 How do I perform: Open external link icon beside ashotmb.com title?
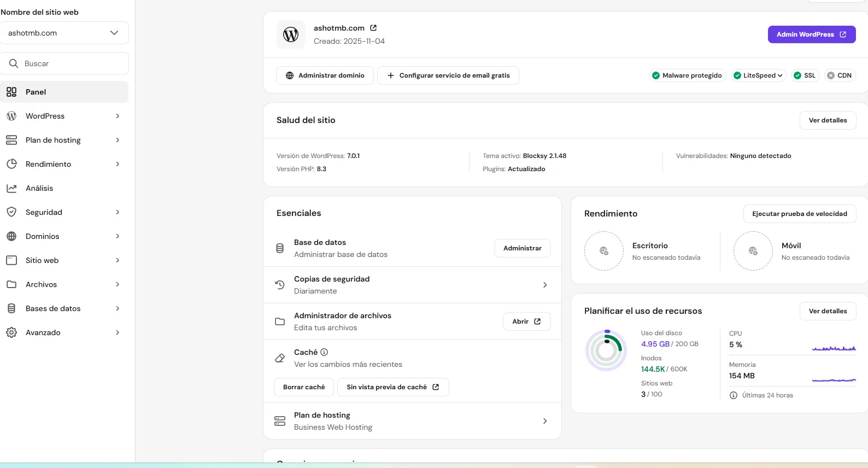(x=373, y=28)
